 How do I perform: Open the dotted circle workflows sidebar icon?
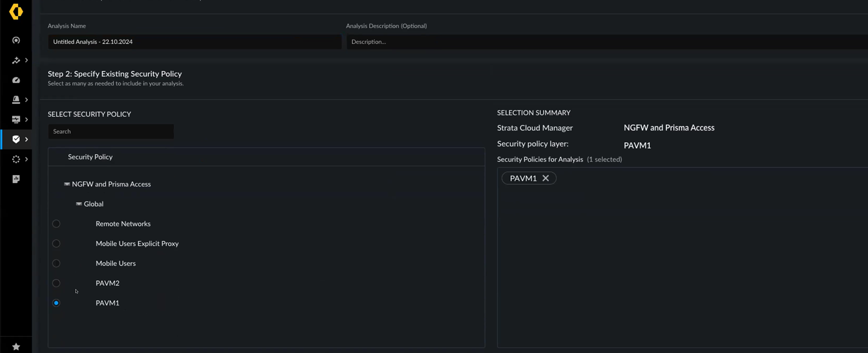point(16,159)
